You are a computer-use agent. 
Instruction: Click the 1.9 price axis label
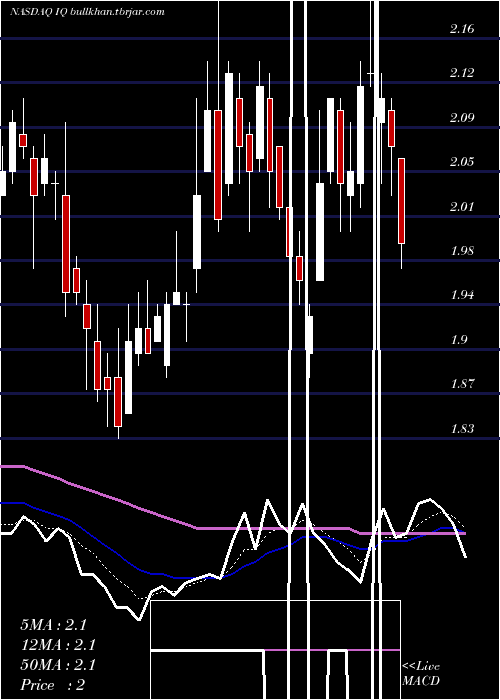(x=459, y=340)
